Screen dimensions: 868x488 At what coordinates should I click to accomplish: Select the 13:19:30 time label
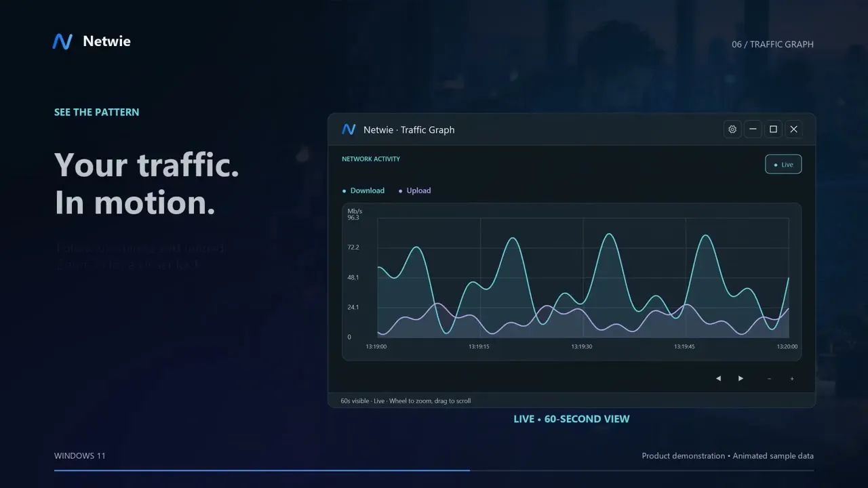(x=581, y=346)
